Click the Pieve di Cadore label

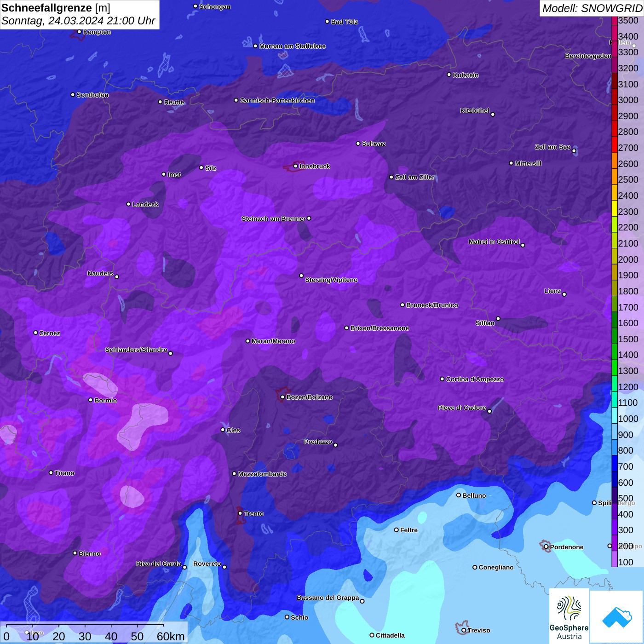[x=462, y=408]
